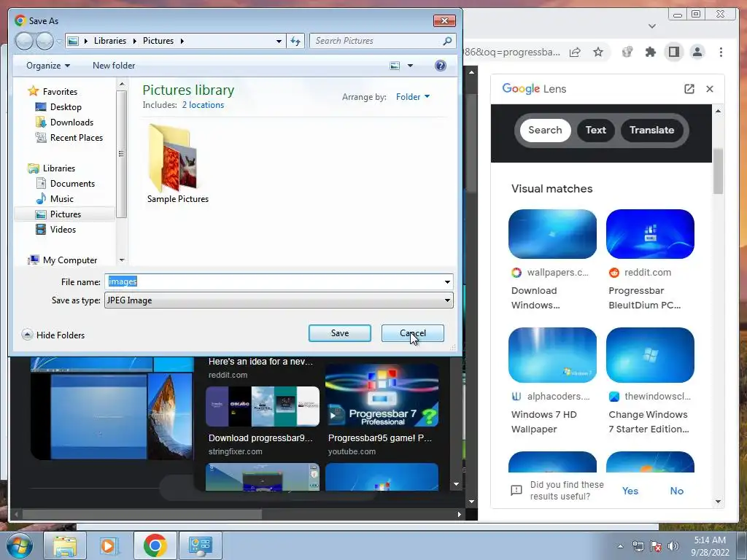Open the reddit.com Progressbar visual match thumbnail

tap(650, 234)
